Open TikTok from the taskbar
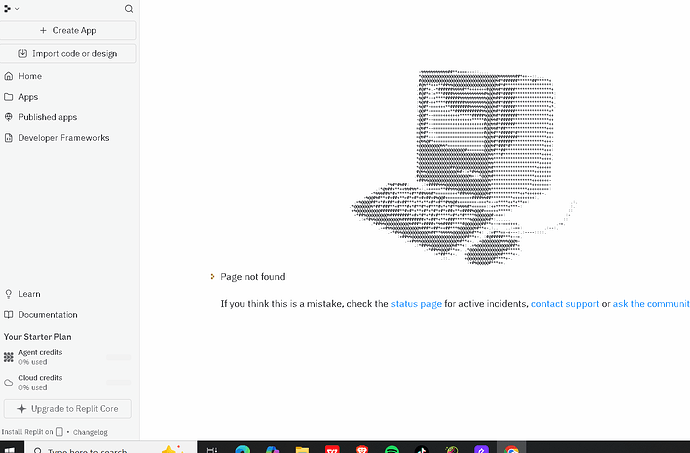 pyautogui.click(x=422, y=449)
